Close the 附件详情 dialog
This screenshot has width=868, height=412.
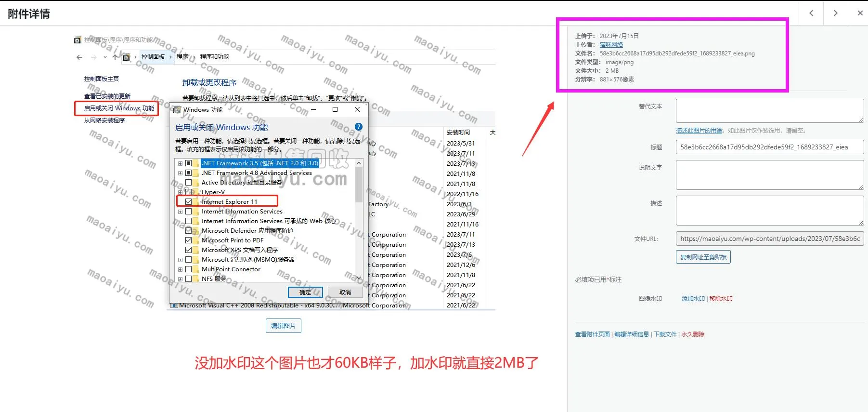(x=860, y=13)
